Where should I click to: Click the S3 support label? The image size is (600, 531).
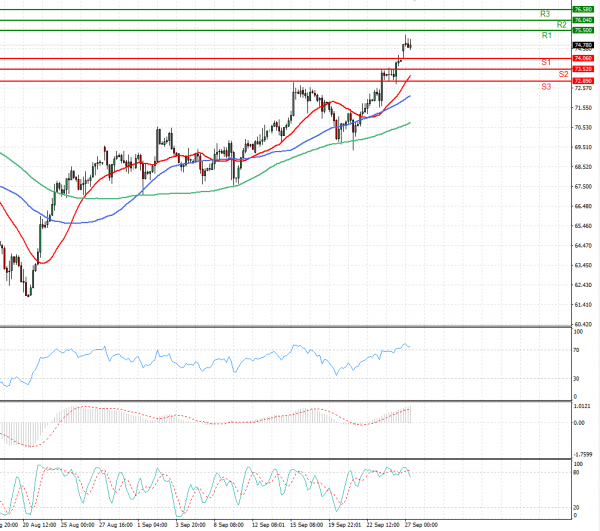(x=546, y=87)
